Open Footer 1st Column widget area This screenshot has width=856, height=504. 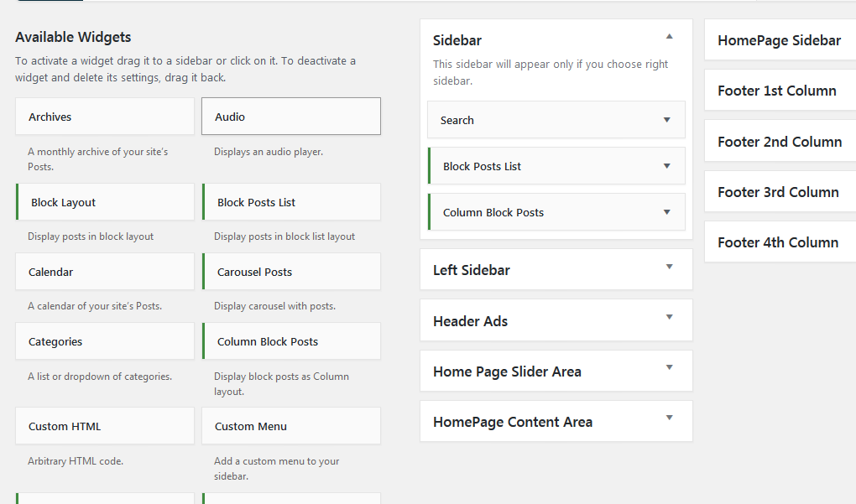777,91
